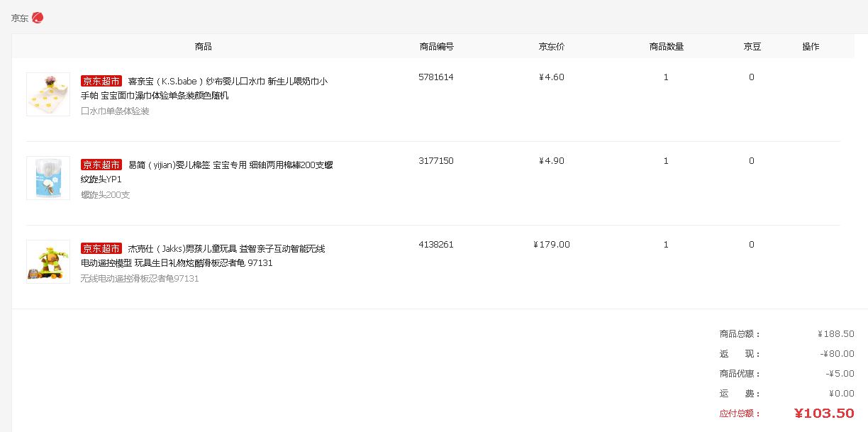This screenshot has height=432, width=868.
Task: Click the 京东超市 badge on 喜亲宝 item
Action: tap(101, 81)
